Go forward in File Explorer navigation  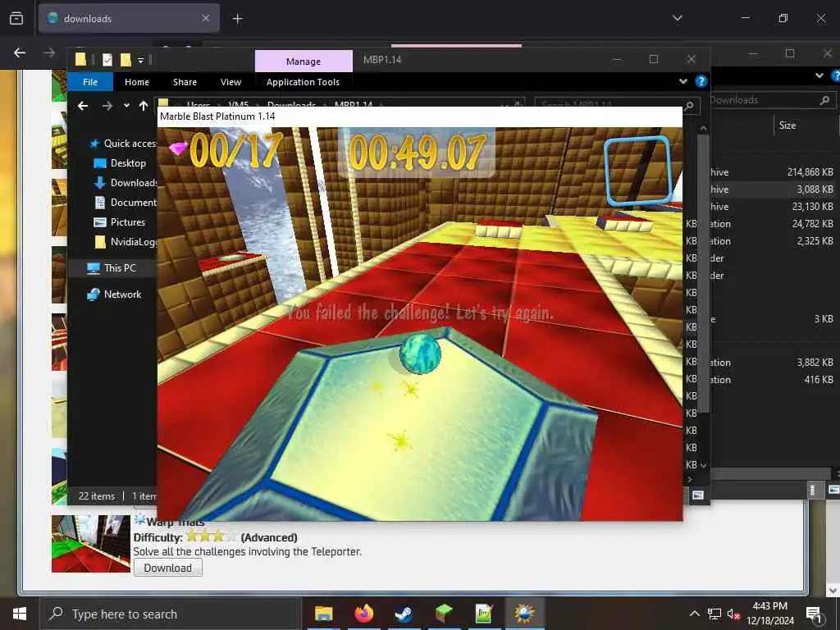point(107,106)
